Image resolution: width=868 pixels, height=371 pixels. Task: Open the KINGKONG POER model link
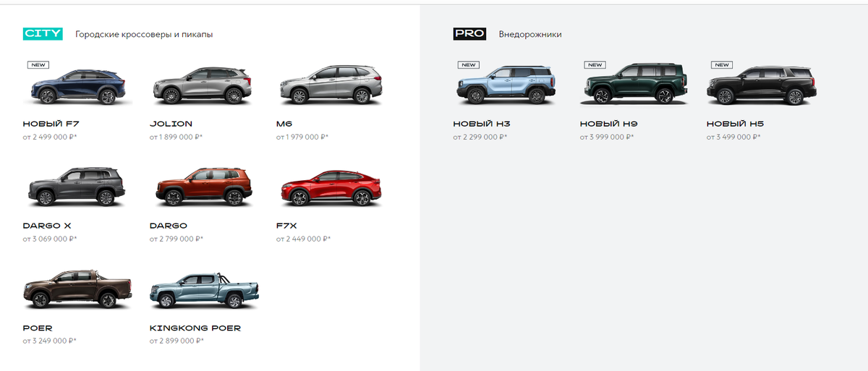click(x=195, y=328)
